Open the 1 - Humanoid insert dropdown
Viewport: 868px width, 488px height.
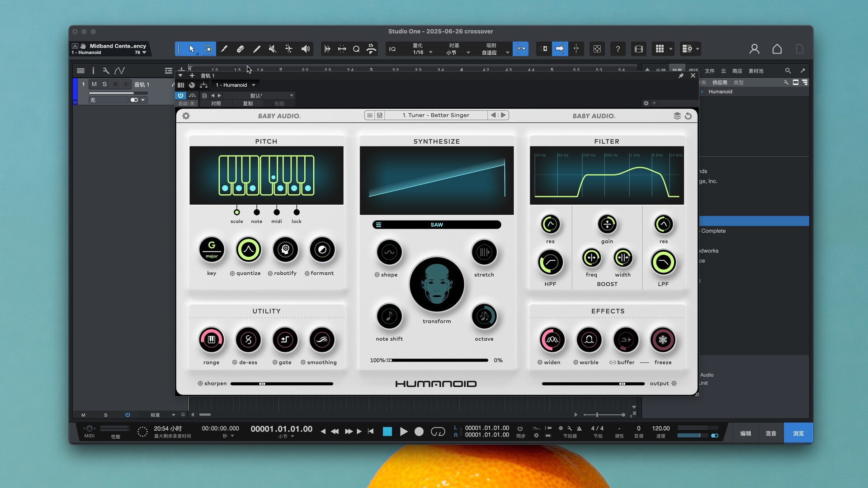pyautogui.click(x=235, y=85)
